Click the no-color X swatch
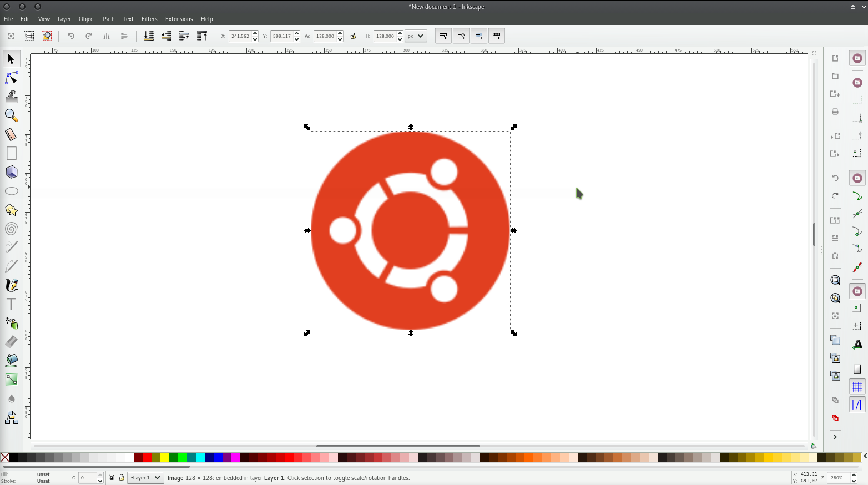This screenshot has width=868, height=485. [5, 457]
